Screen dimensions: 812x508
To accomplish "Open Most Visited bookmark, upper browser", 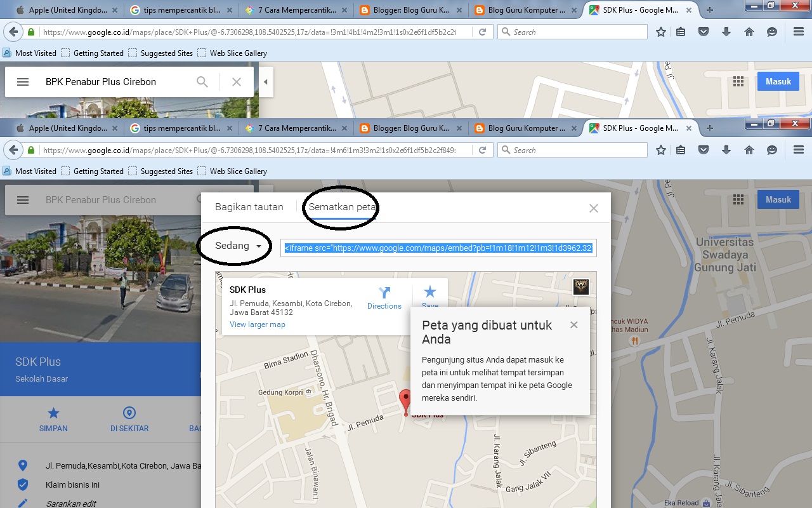I will point(30,53).
